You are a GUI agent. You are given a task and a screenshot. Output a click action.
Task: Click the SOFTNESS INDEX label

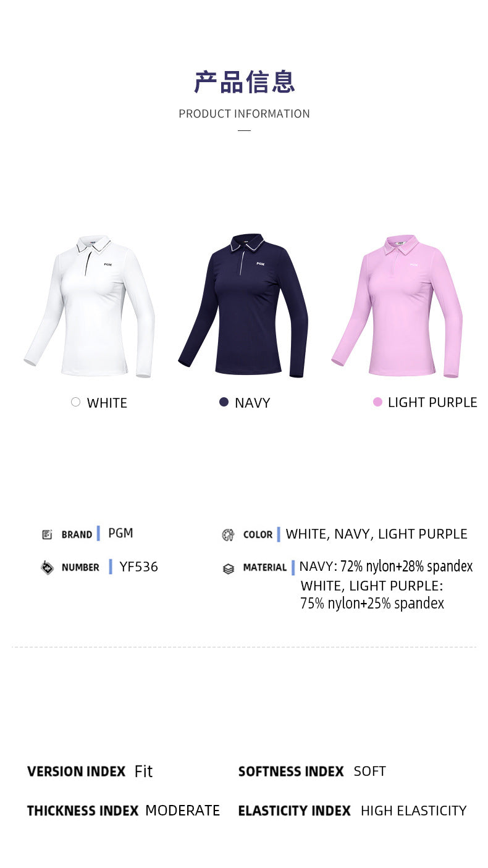point(291,771)
